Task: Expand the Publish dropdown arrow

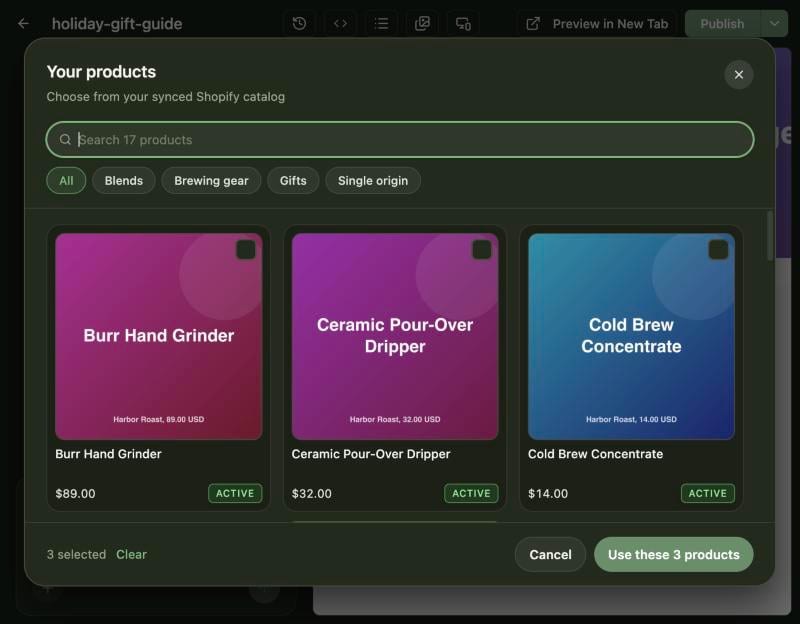Action: point(774,23)
